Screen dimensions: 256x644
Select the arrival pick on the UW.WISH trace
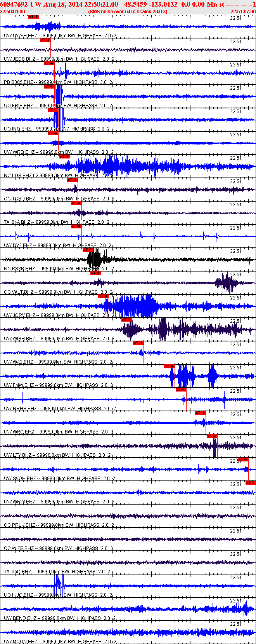point(127,320)
